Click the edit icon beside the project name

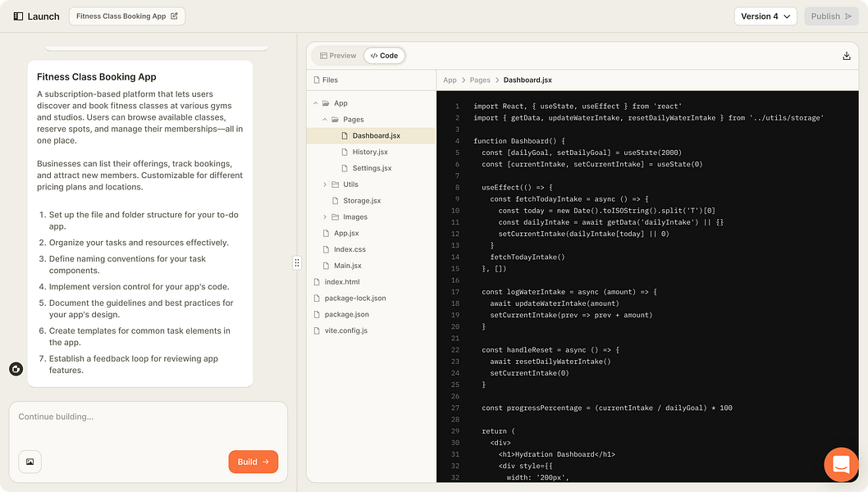click(174, 16)
